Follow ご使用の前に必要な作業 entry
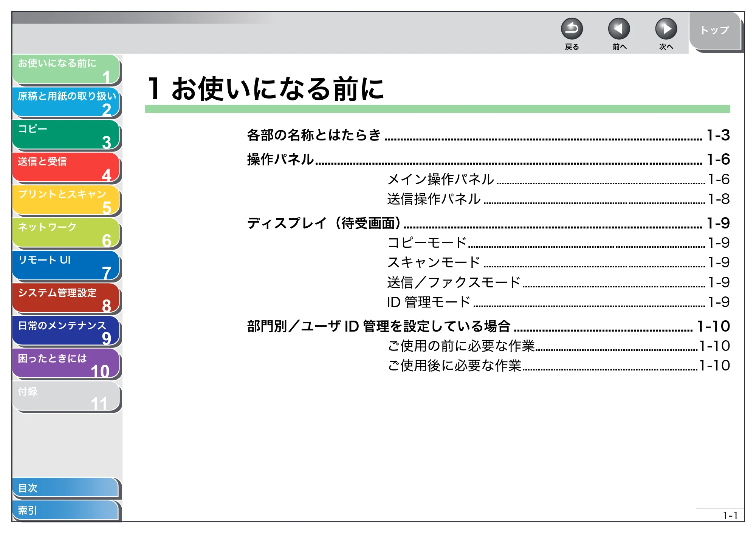Screen dimensions: 756x534 click(x=559, y=346)
